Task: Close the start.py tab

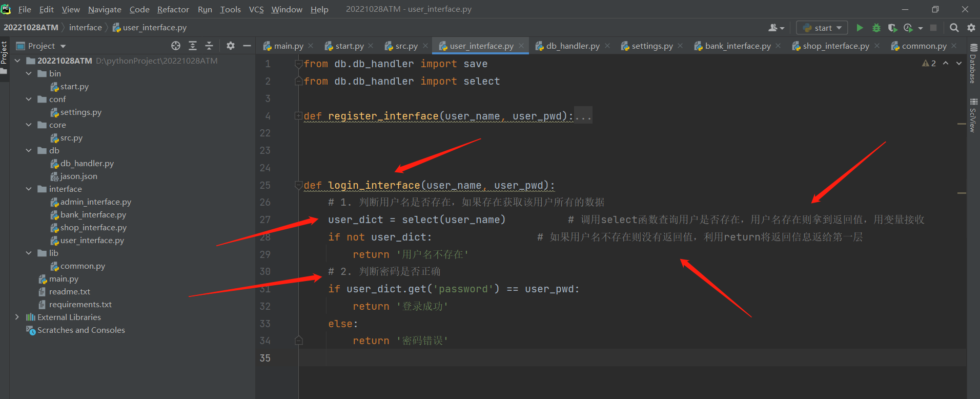Action: [x=371, y=46]
